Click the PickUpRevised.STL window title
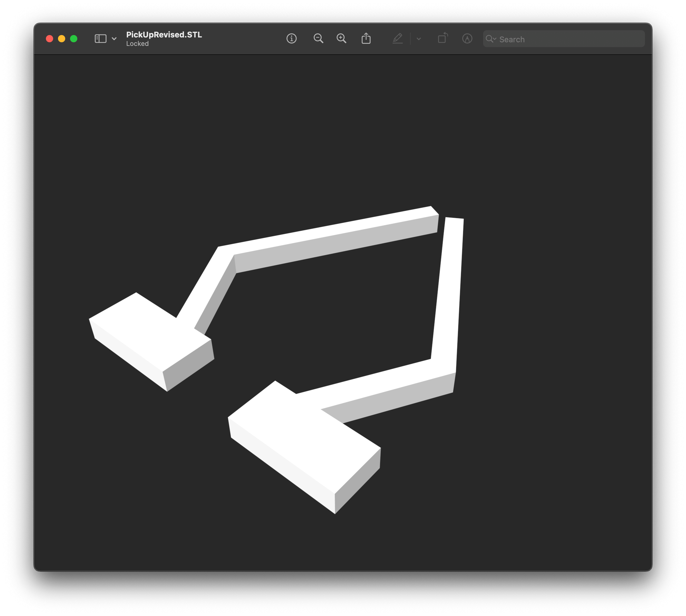This screenshot has width=686, height=616. click(164, 34)
